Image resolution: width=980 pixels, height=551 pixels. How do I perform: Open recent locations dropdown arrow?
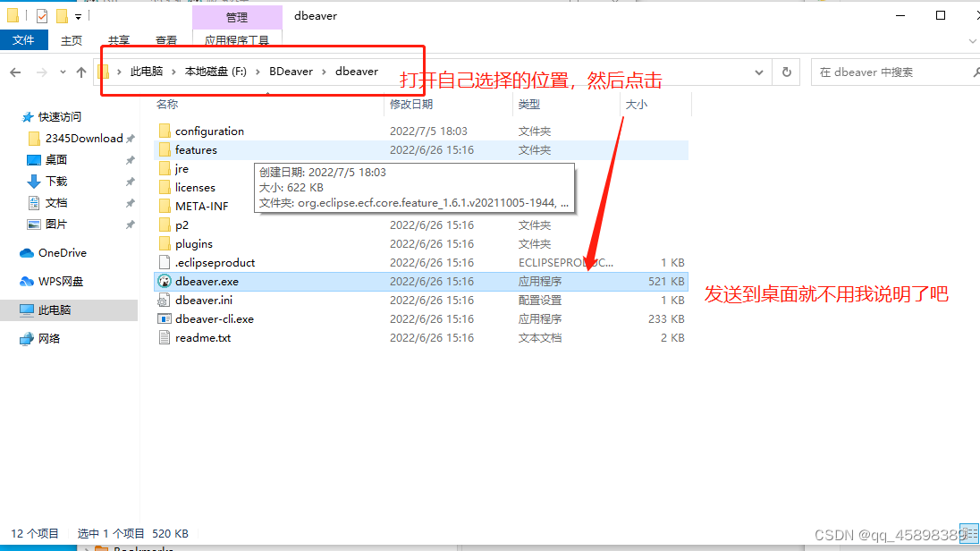coord(63,72)
